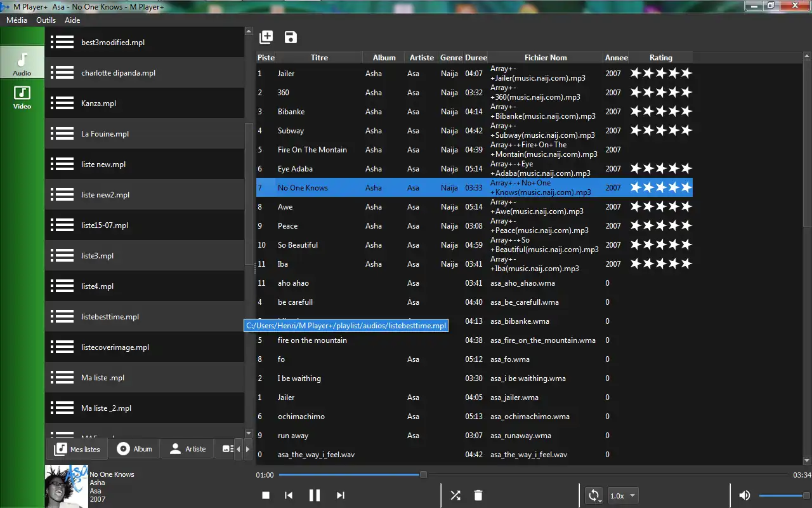Skip to the previous track
Screen dimensions: 812x508
[x=289, y=495]
